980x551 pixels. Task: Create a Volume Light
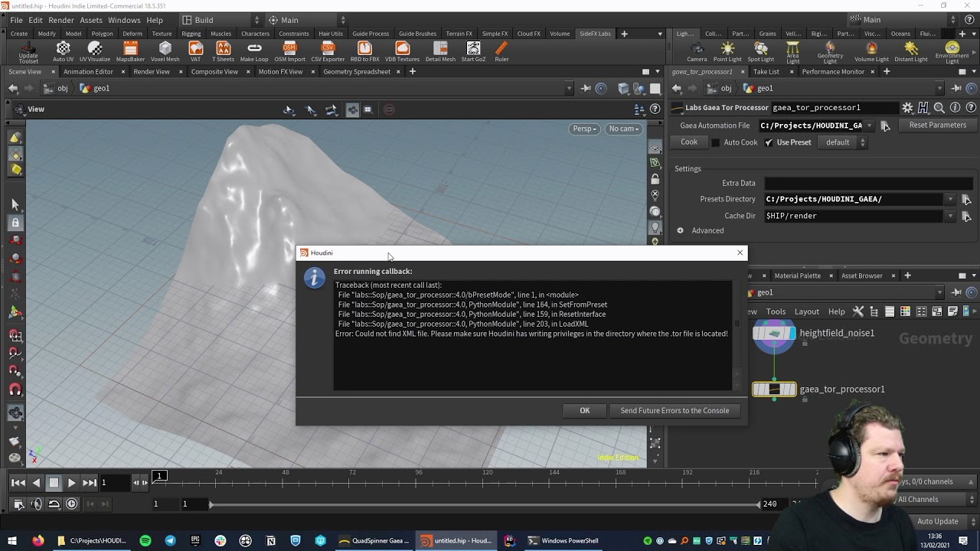(x=871, y=52)
